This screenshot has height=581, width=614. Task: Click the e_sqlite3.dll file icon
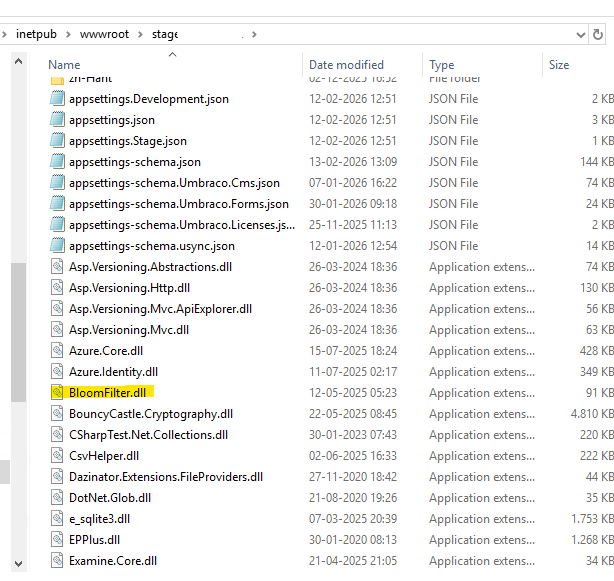(57, 519)
